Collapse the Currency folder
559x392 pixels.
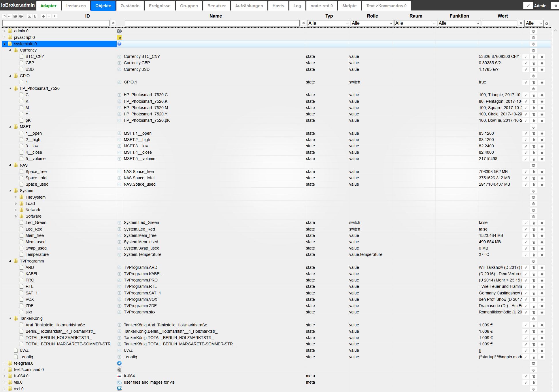click(x=10, y=50)
